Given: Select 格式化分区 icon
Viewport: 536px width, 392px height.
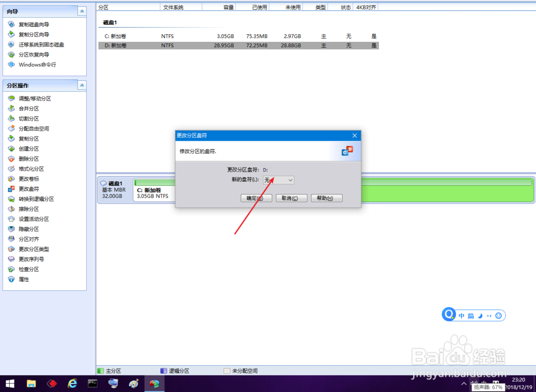Looking at the screenshot, I should [x=11, y=169].
